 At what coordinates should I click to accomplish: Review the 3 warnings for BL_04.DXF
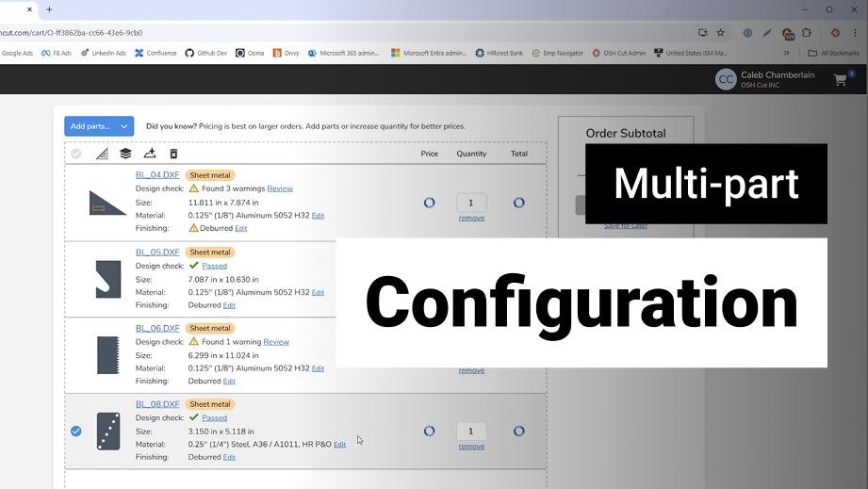coord(280,188)
